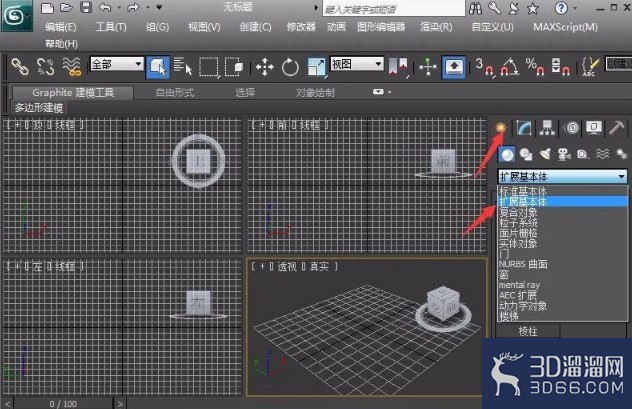Click the 棱柱 object type button

pos(528,331)
